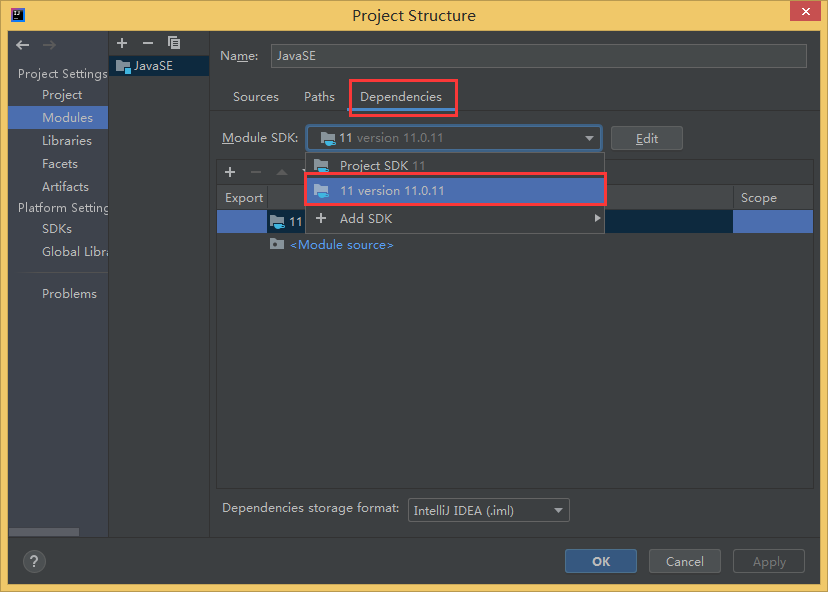The width and height of the screenshot is (828, 592).
Task: Open Dependencies storage format dropdown
Action: (x=488, y=510)
